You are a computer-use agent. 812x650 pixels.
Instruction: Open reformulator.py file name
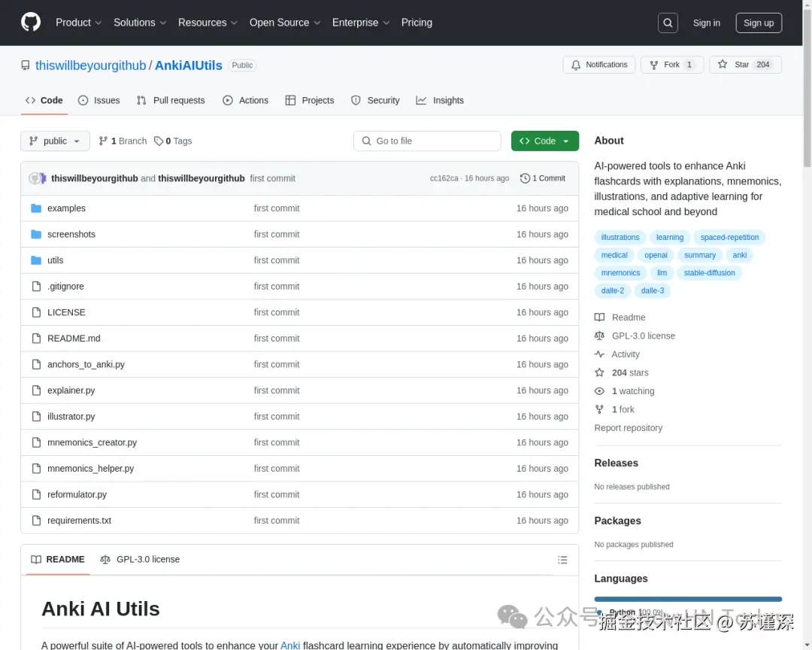point(77,494)
